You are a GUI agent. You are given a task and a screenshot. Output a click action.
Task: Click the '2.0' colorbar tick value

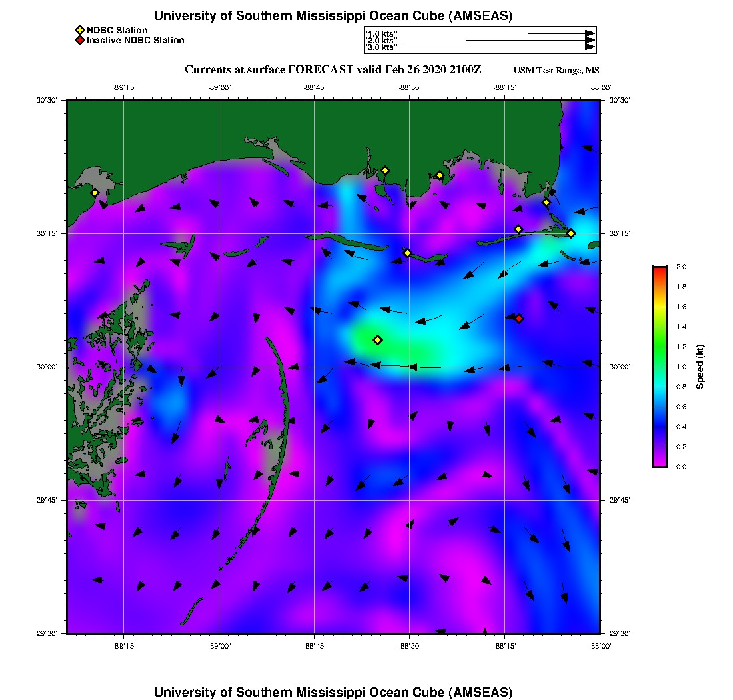tap(681, 267)
